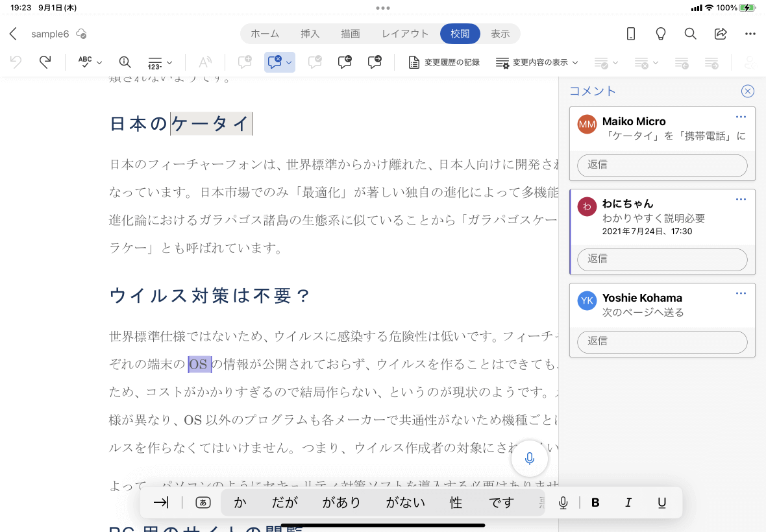Choose suggestion 性
Screen dimensions: 766x532
[456, 503]
